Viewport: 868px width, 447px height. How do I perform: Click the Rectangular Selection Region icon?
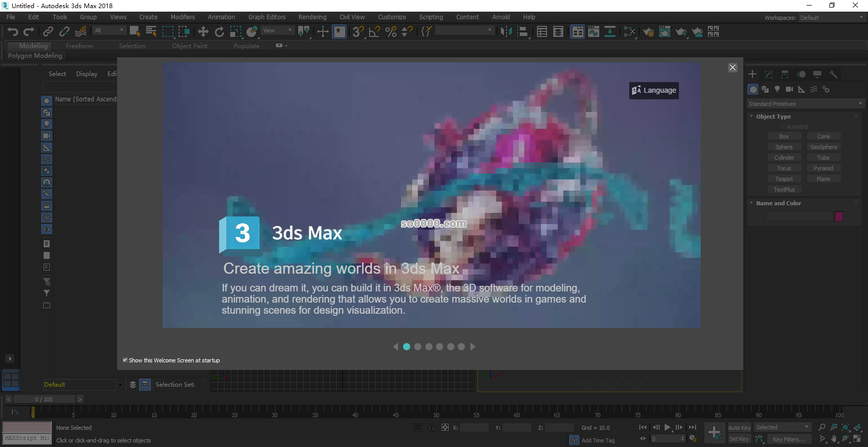click(x=168, y=32)
